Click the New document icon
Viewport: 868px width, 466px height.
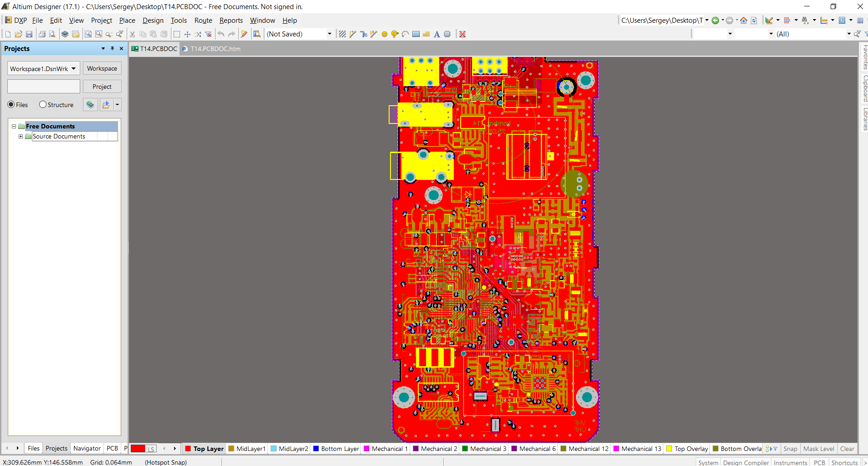8,34
